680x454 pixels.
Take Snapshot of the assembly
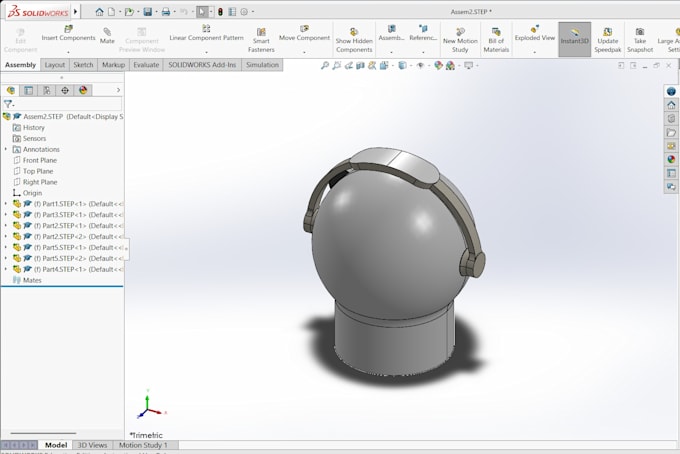click(x=640, y=40)
